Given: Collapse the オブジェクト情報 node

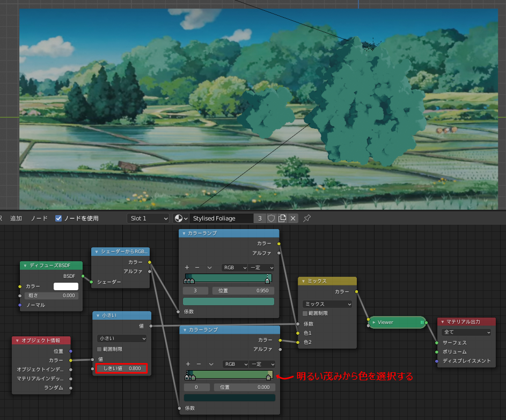Looking at the screenshot, I should [17, 341].
